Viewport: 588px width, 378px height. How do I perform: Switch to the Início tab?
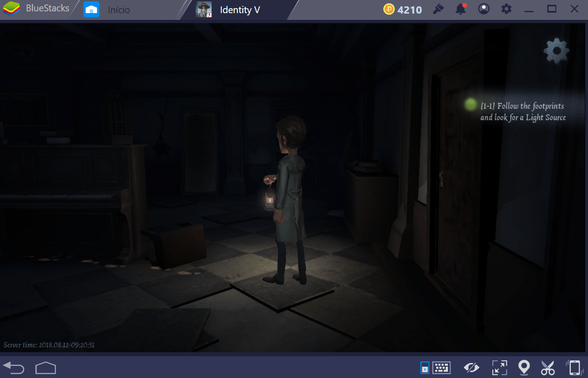[119, 10]
